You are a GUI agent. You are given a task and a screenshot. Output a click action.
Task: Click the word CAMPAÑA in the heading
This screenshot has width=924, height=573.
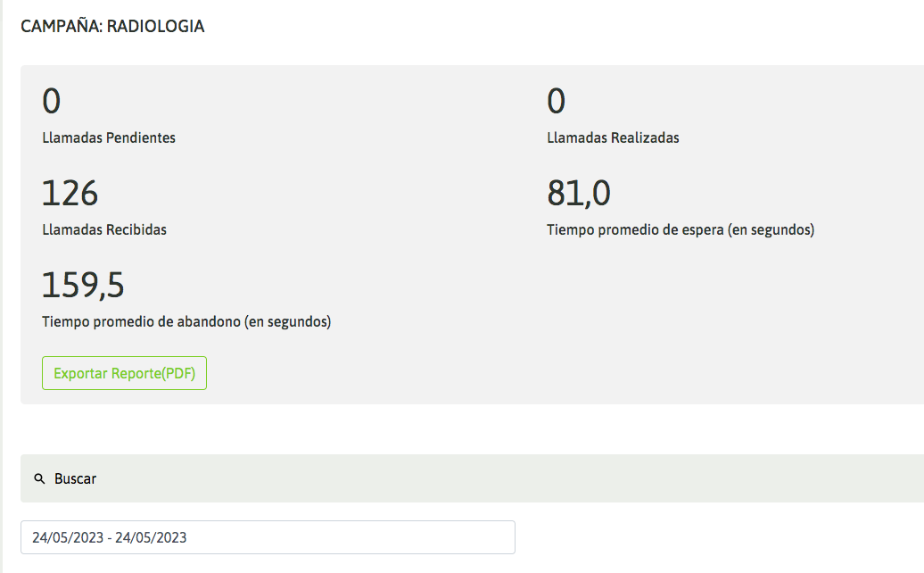(60, 27)
